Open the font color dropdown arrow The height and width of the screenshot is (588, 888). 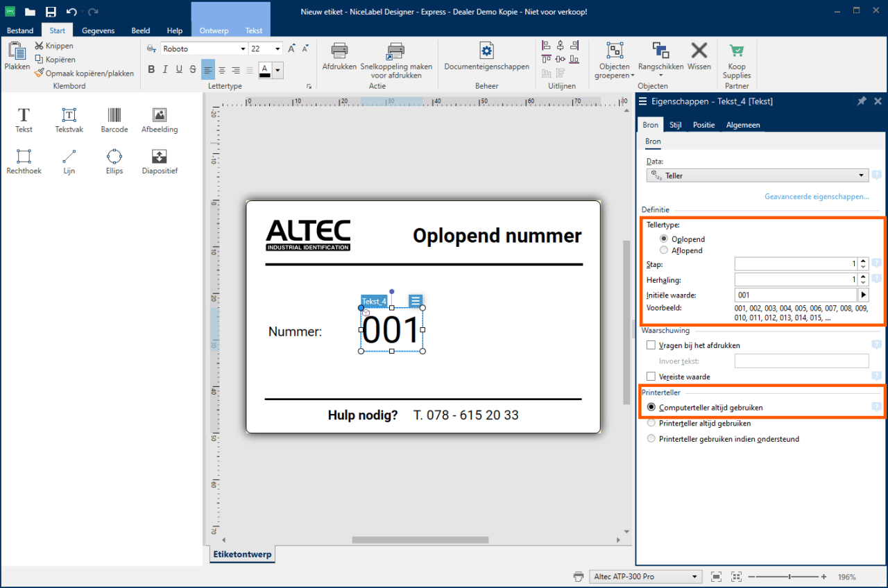(278, 70)
